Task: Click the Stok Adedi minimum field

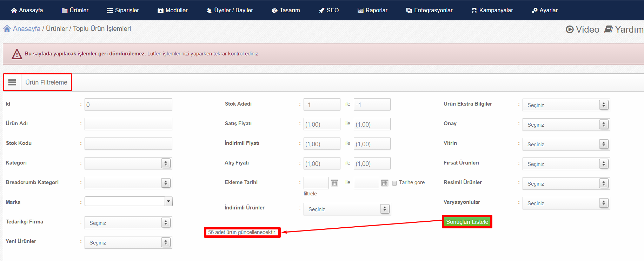Action: pyautogui.click(x=322, y=105)
